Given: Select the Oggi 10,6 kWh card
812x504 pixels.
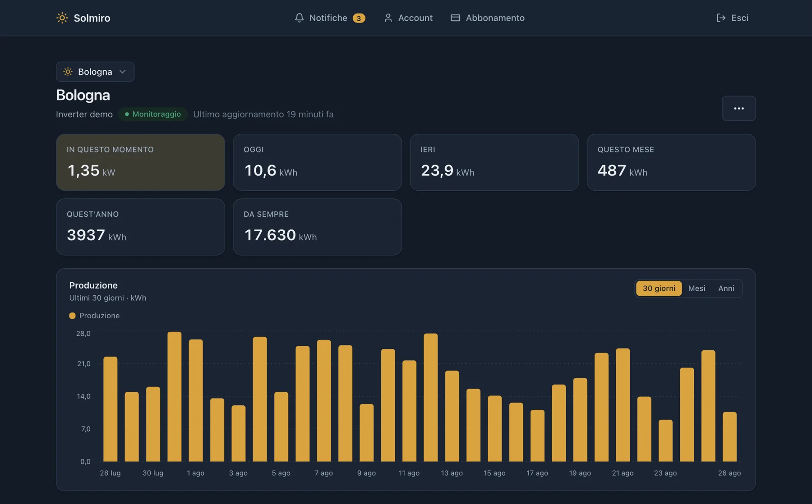Looking at the screenshot, I should point(317,162).
